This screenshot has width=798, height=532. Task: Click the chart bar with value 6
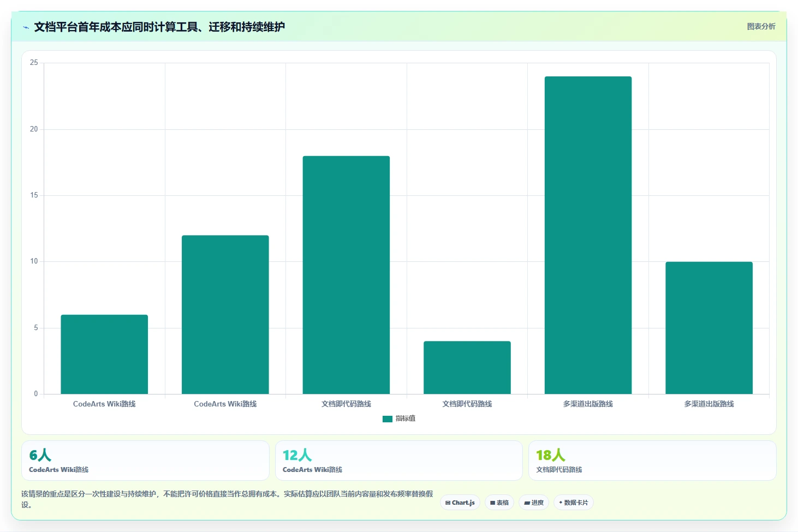[104, 354]
